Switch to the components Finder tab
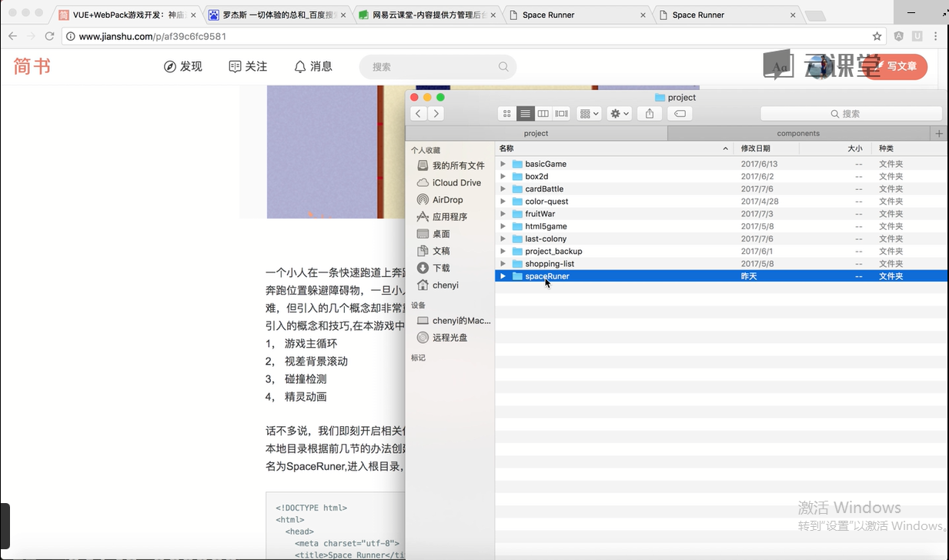Viewport: 949px width, 560px height. click(x=798, y=133)
